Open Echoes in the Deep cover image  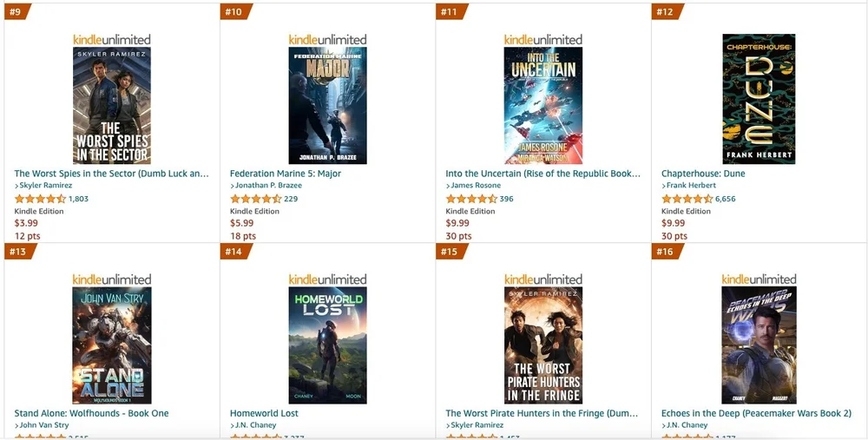(x=759, y=345)
